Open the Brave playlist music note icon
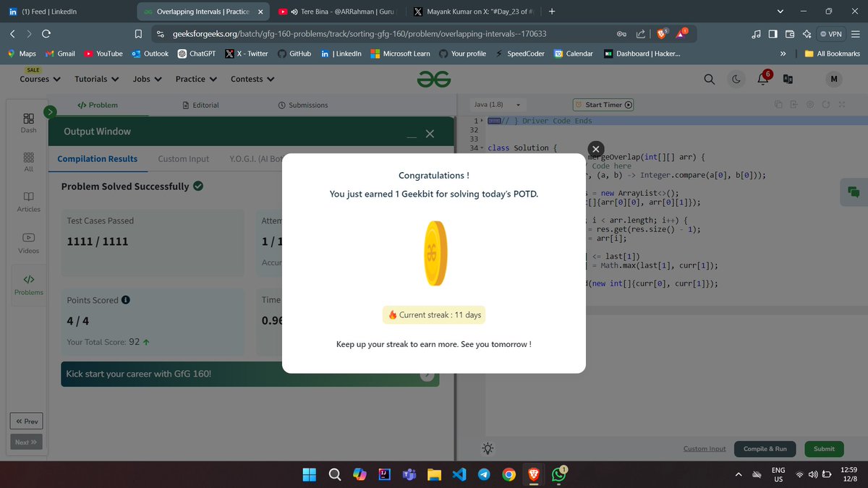868x488 pixels. point(756,34)
